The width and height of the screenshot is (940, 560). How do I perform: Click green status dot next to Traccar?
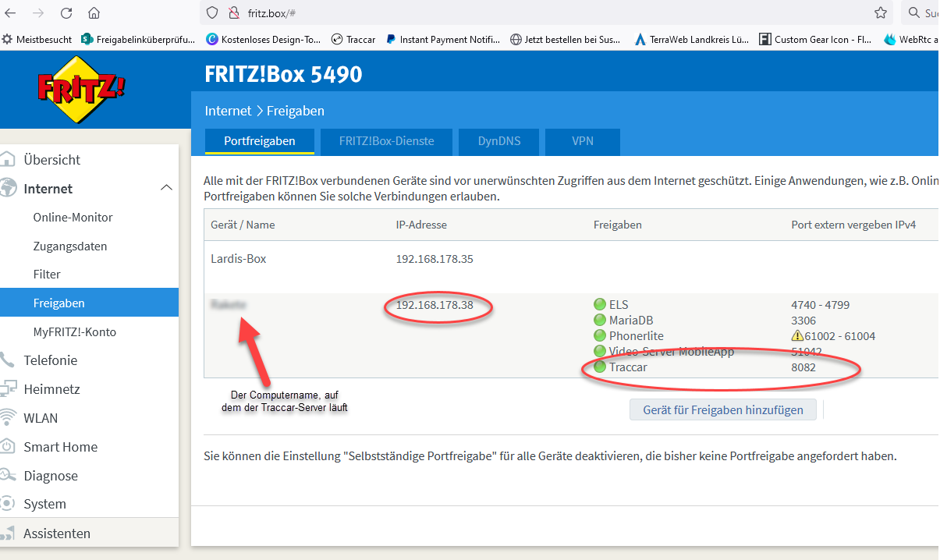tap(600, 367)
